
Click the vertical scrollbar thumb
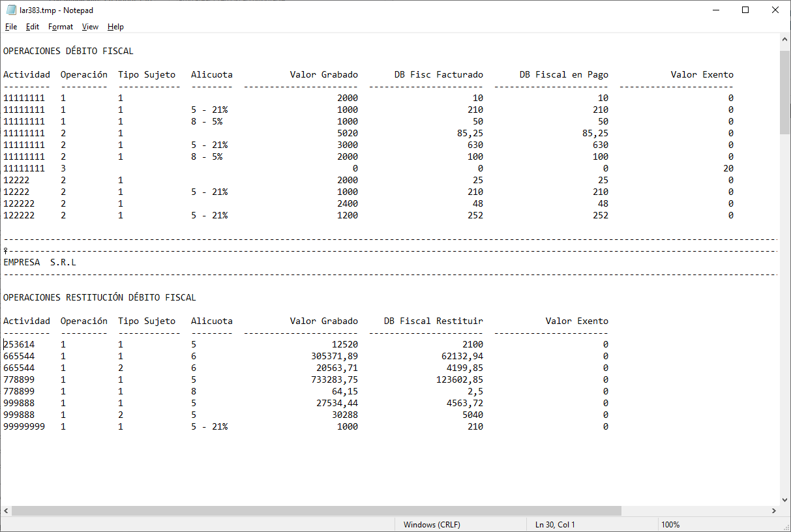(785, 91)
